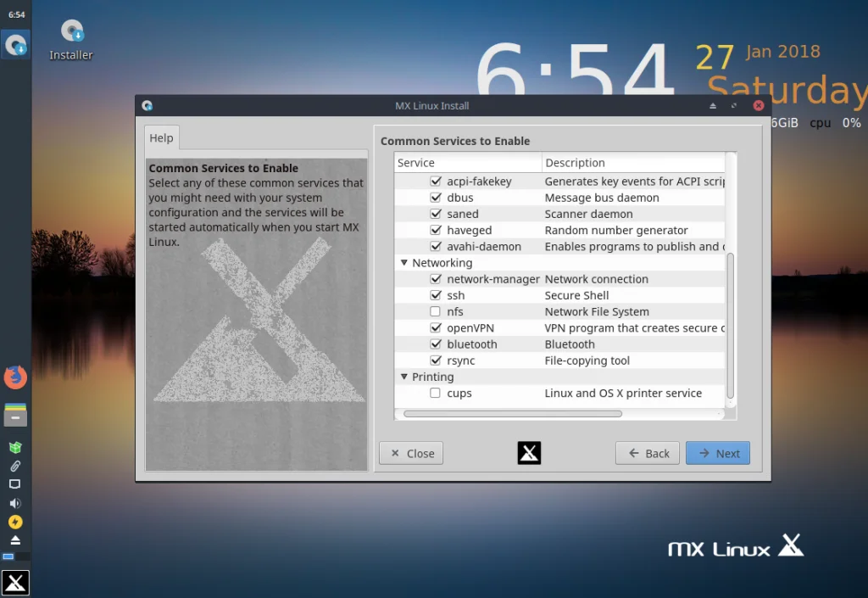The image size is (868, 598).
Task: Select the 'Network File System' description
Action: tap(597, 312)
